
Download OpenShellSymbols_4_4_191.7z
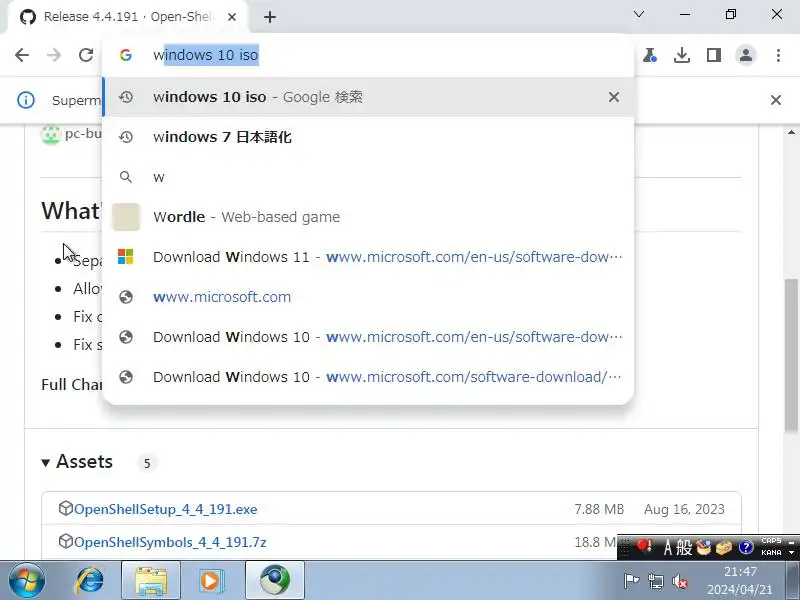pos(170,542)
